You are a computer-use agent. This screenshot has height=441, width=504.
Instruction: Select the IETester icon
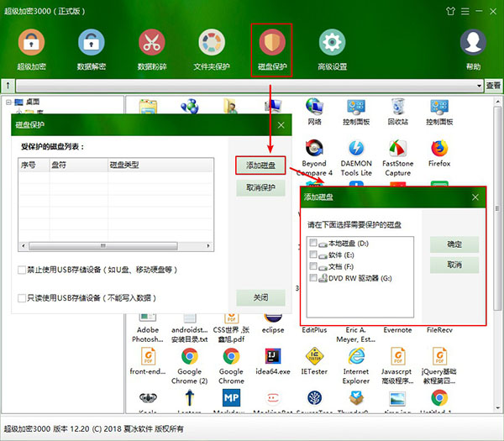(x=314, y=361)
